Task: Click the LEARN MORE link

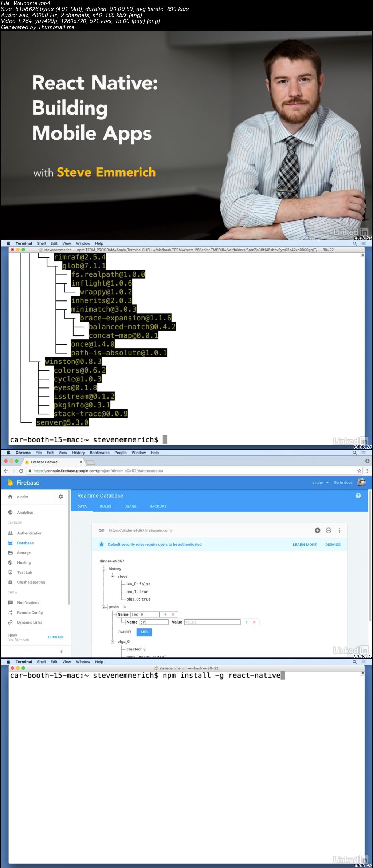Action: [x=305, y=545]
